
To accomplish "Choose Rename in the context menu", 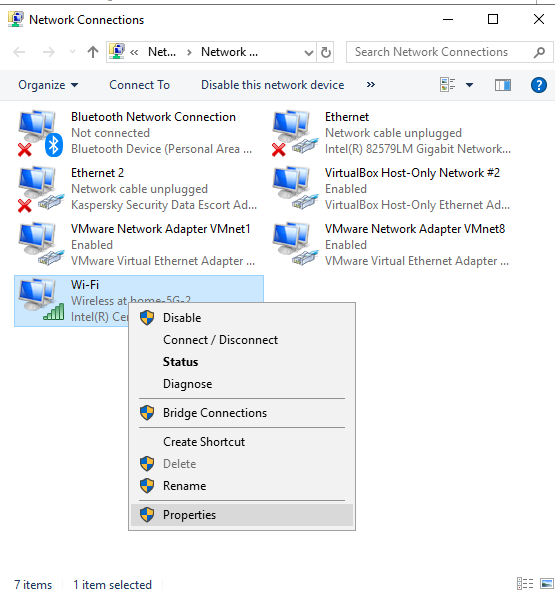I will pos(242,486).
